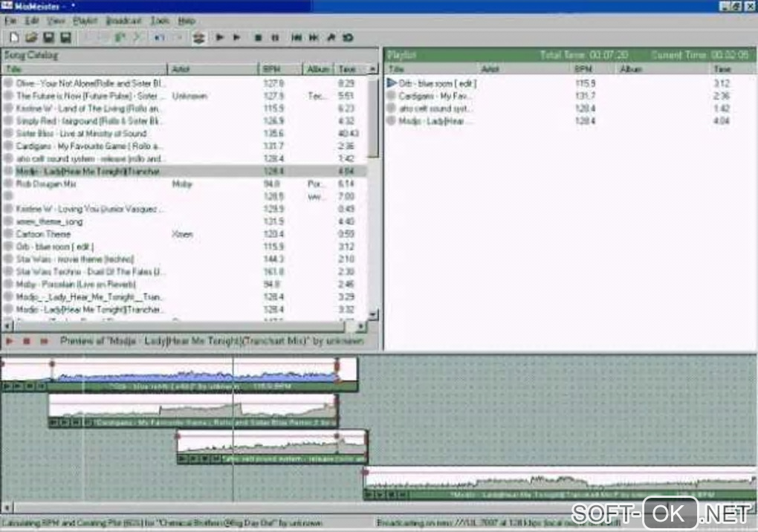Open the File menu
This screenshot has height=532, width=758.
[10, 21]
